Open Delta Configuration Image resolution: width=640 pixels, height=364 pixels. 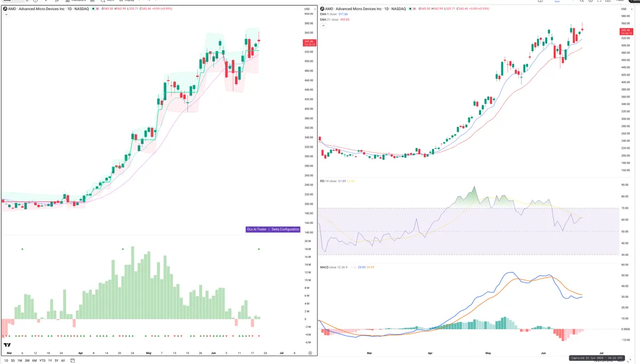coord(285,230)
